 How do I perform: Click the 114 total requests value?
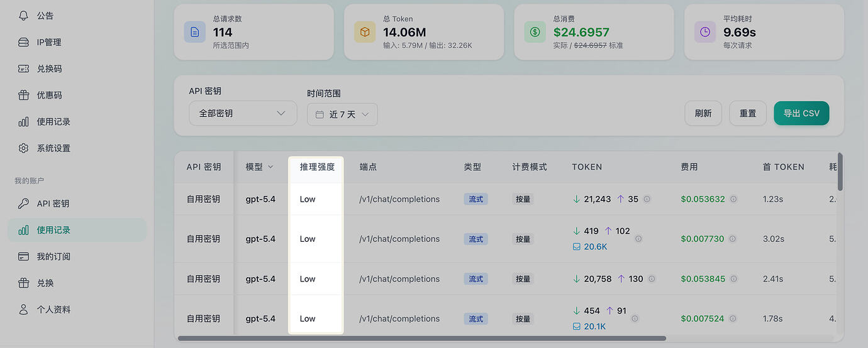pyautogui.click(x=223, y=32)
